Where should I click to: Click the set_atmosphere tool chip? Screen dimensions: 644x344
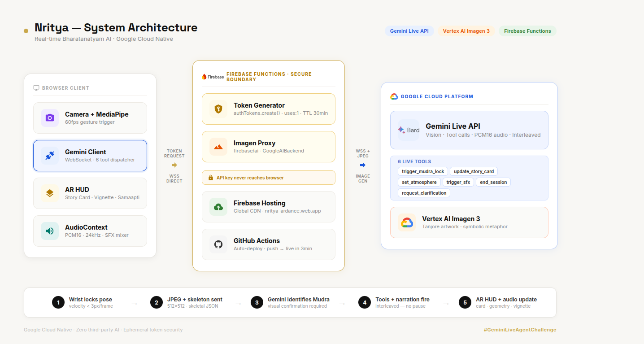419,182
